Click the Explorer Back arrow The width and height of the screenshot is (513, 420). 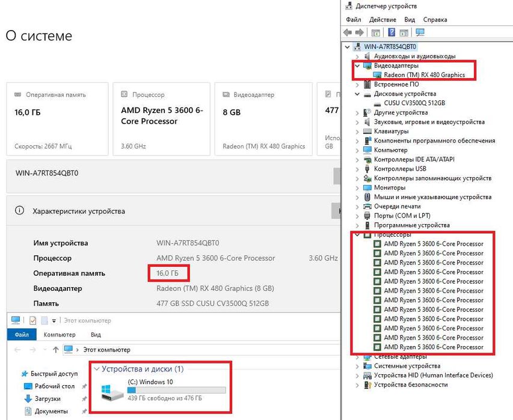[17, 350]
